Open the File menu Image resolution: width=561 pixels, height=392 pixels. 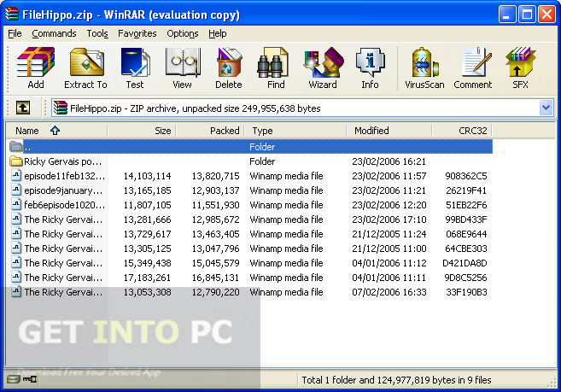point(15,33)
